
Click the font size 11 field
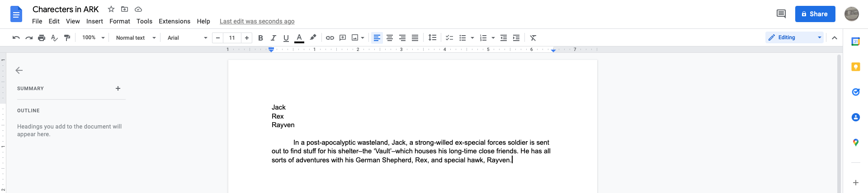(232, 38)
